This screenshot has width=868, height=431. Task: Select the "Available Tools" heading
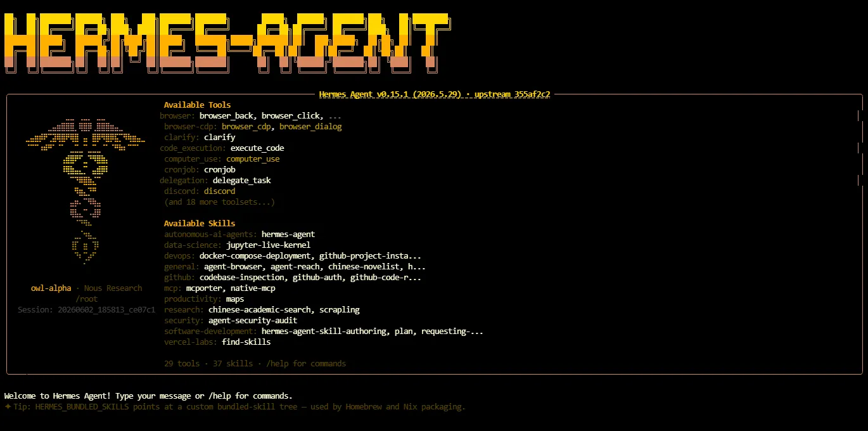click(197, 105)
